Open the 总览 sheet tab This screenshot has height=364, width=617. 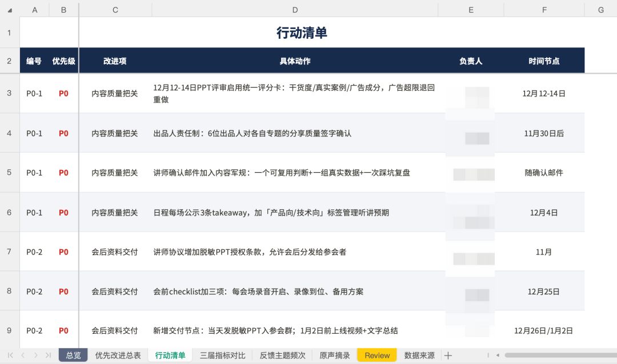tap(73, 355)
